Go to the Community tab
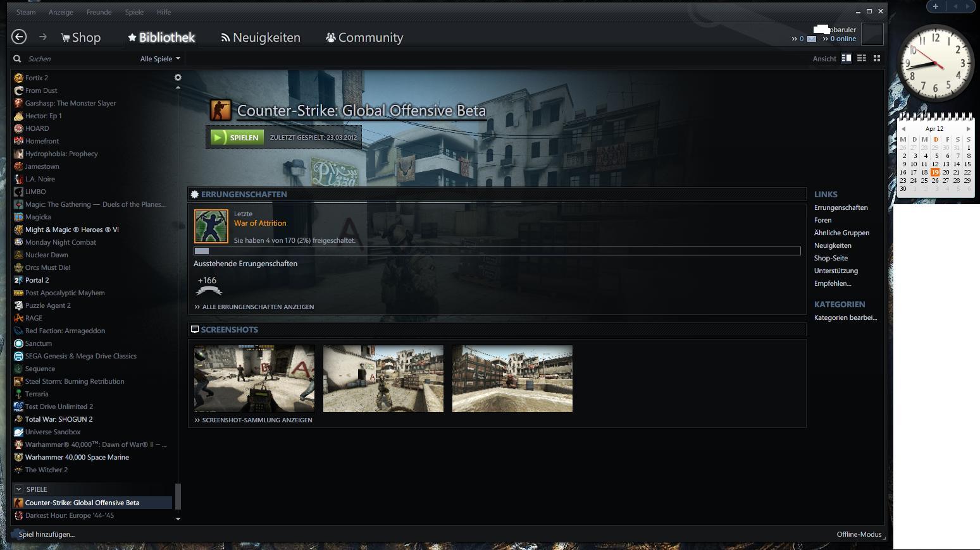Viewport: 980px width, 550px height. click(364, 37)
